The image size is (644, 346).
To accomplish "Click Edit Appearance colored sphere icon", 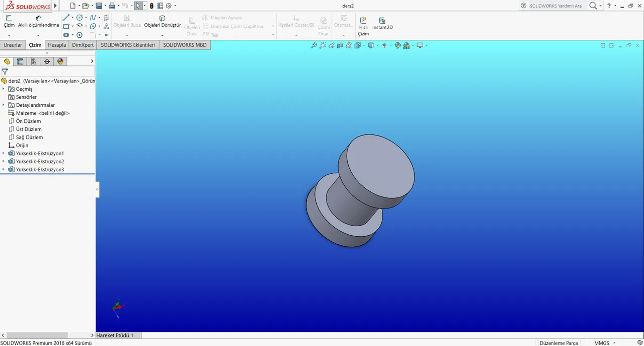I will click(x=397, y=45).
